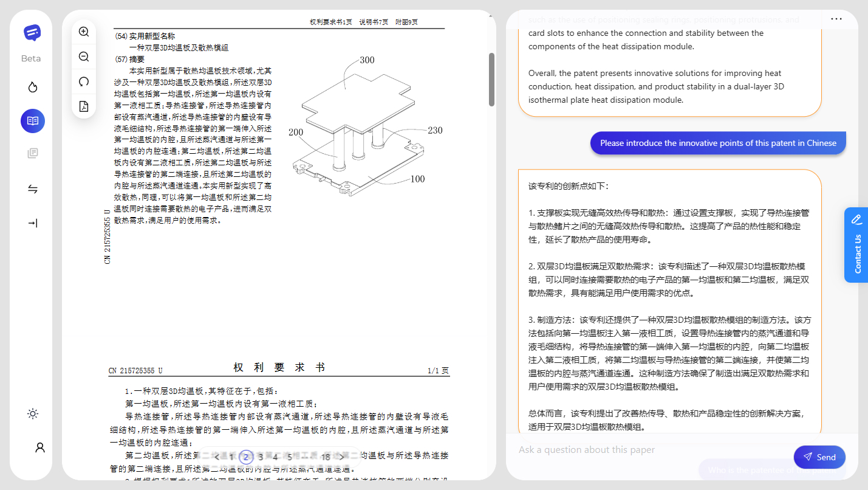Zoom in on the patent document

click(x=83, y=32)
